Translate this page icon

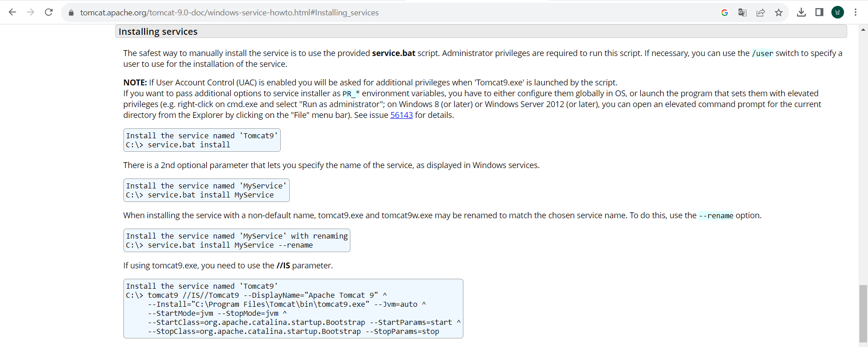click(742, 13)
